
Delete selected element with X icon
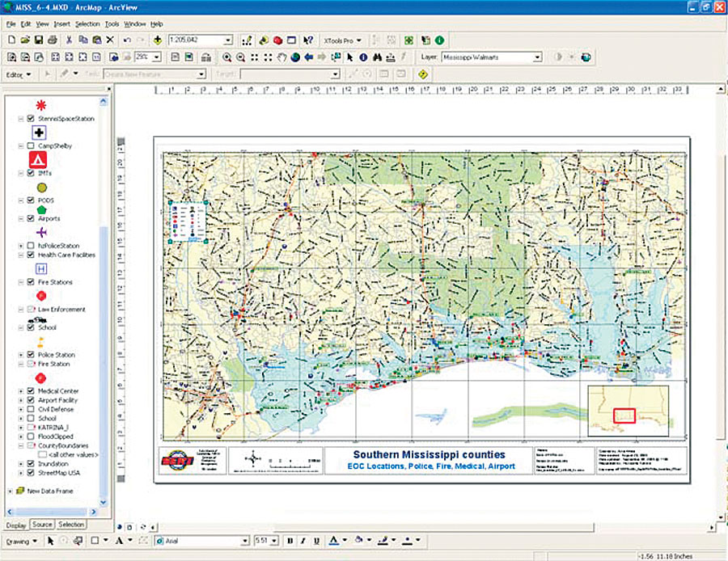click(110, 40)
